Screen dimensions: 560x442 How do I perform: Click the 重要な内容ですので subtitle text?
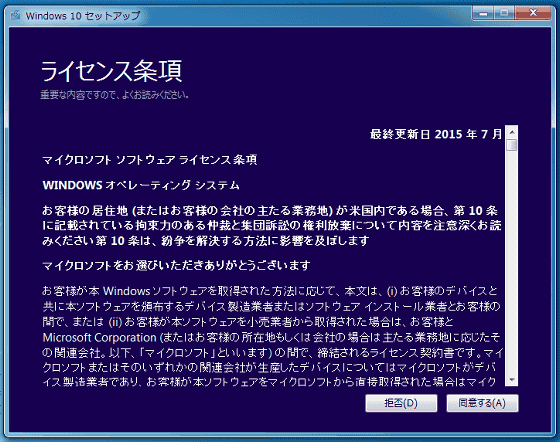(x=114, y=95)
